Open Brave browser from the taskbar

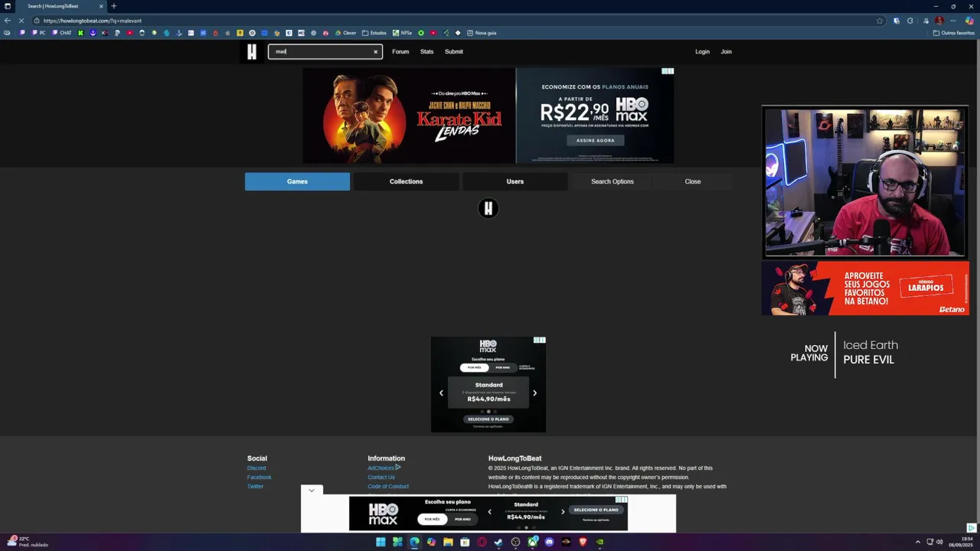pyautogui.click(x=583, y=542)
